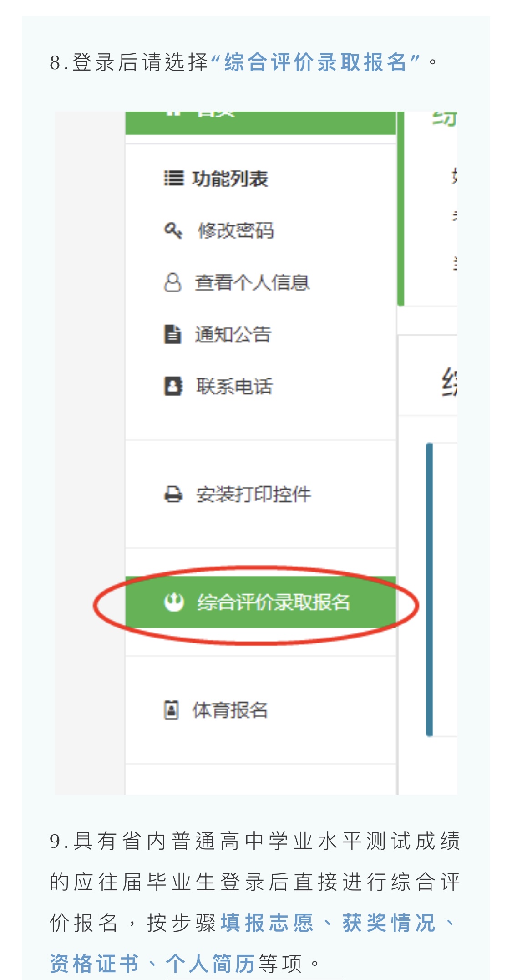Screen dimensions: 512x980
Task: Click the green home bar at top
Action: coord(261,123)
